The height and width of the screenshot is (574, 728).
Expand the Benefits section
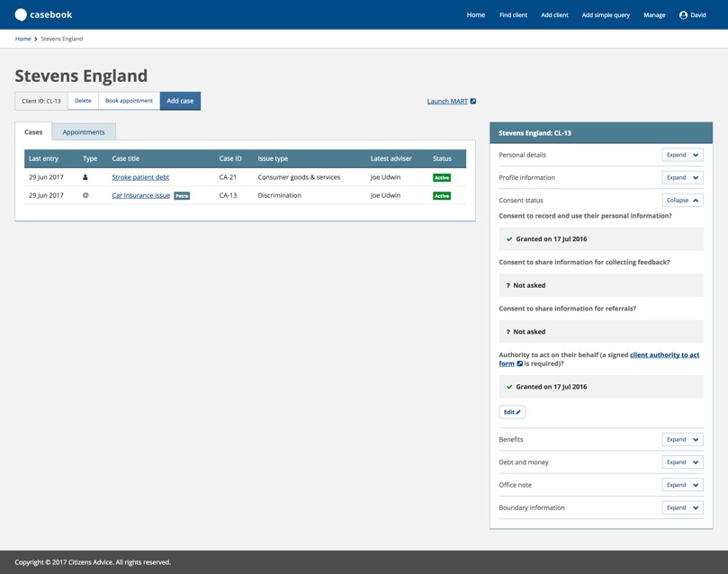point(682,439)
